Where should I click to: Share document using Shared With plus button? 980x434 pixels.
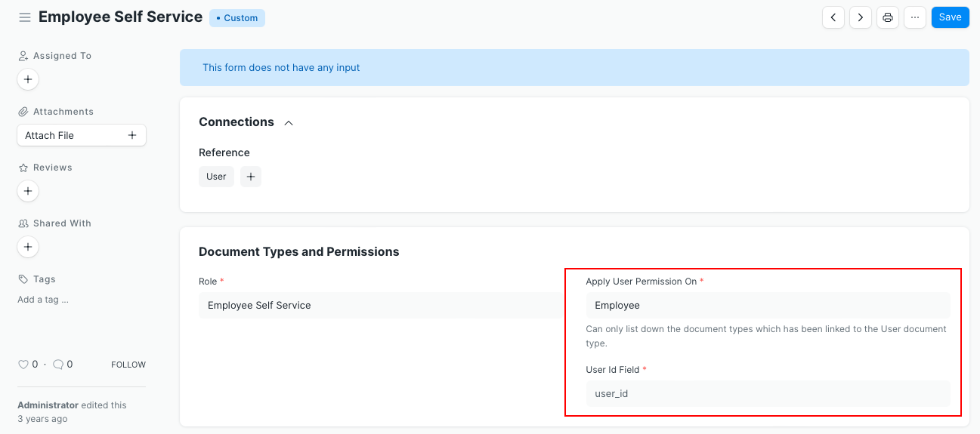tap(28, 247)
